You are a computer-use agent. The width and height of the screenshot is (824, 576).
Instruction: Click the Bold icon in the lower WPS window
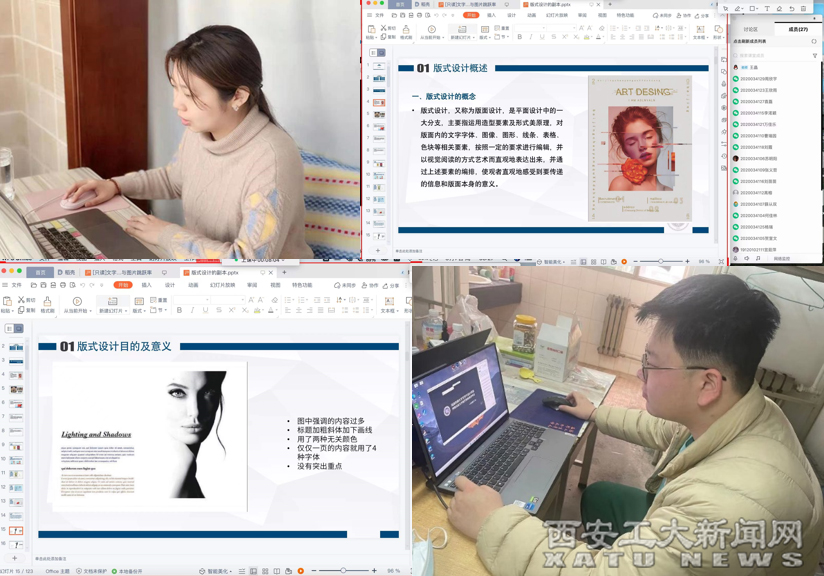click(179, 311)
